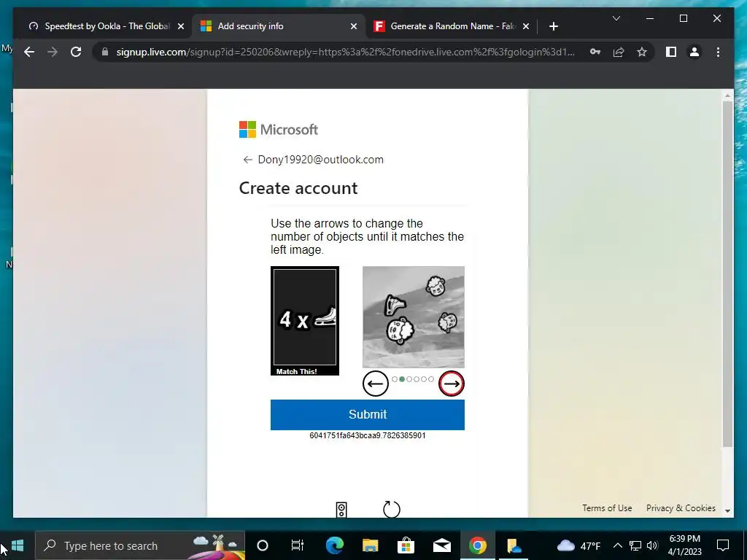Image resolution: width=747 pixels, height=560 pixels.
Task: Click the browser back button
Action: pyautogui.click(x=29, y=52)
